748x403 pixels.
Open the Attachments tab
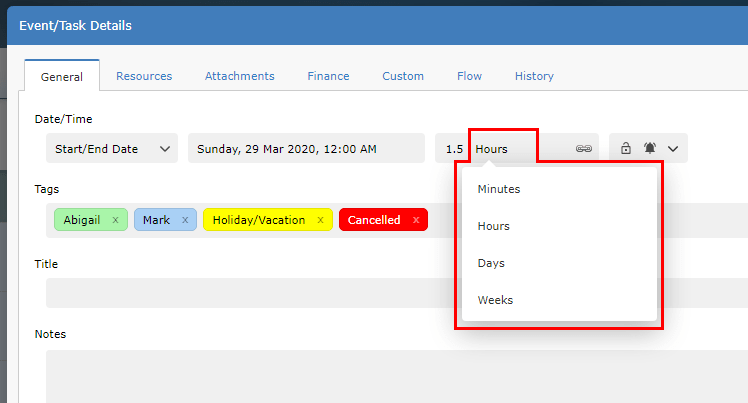[239, 76]
